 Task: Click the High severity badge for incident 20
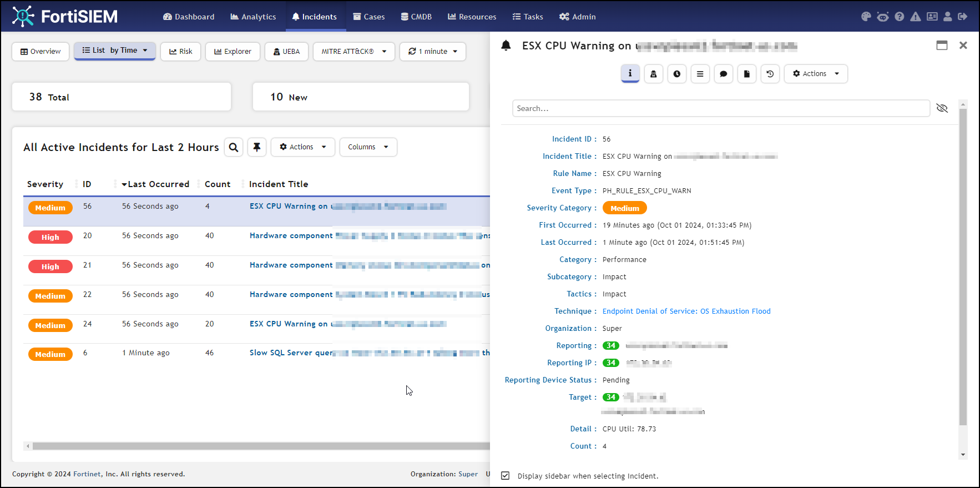click(50, 237)
